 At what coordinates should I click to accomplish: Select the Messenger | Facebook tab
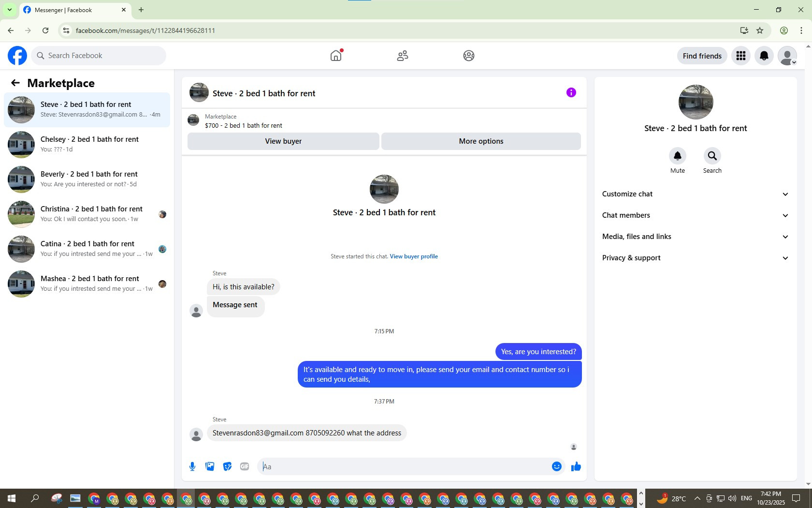(x=75, y=10)
